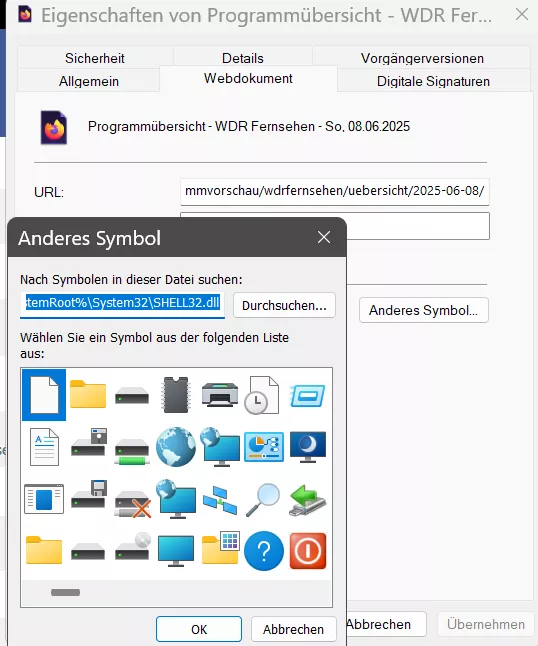This screenshot has height=646, width=538.
Task: Select the printer icon in the symbol list
Action: pyautogui.click(x=220, y=395)
